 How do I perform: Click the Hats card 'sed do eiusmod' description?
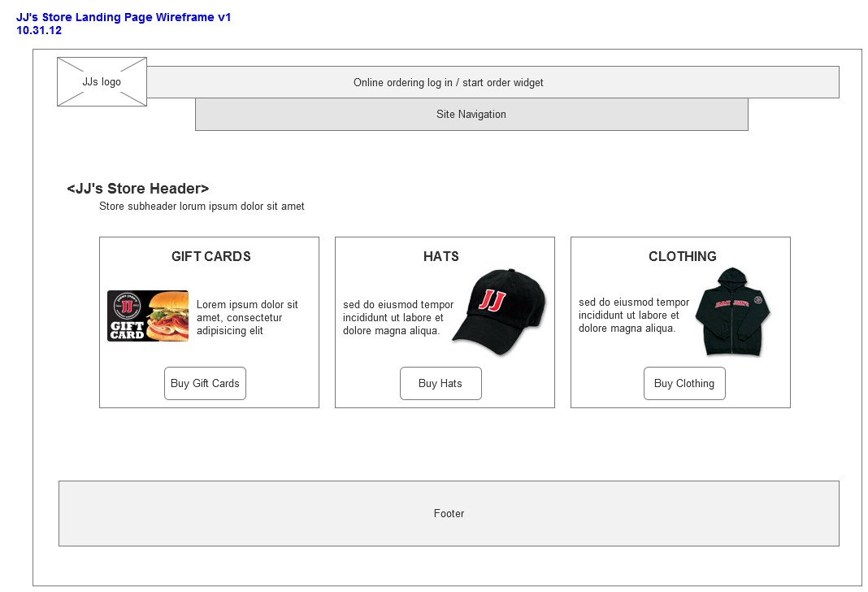pos(398,317)
